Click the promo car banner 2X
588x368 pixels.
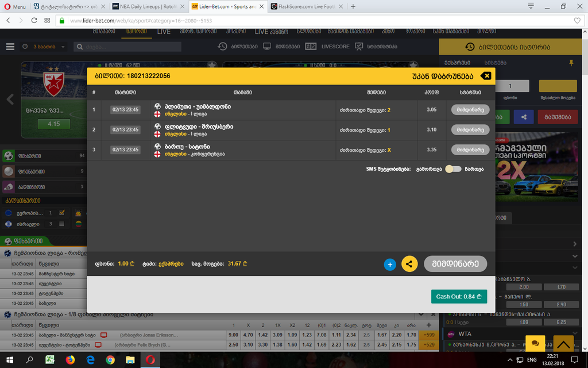[x=537, y=166]
